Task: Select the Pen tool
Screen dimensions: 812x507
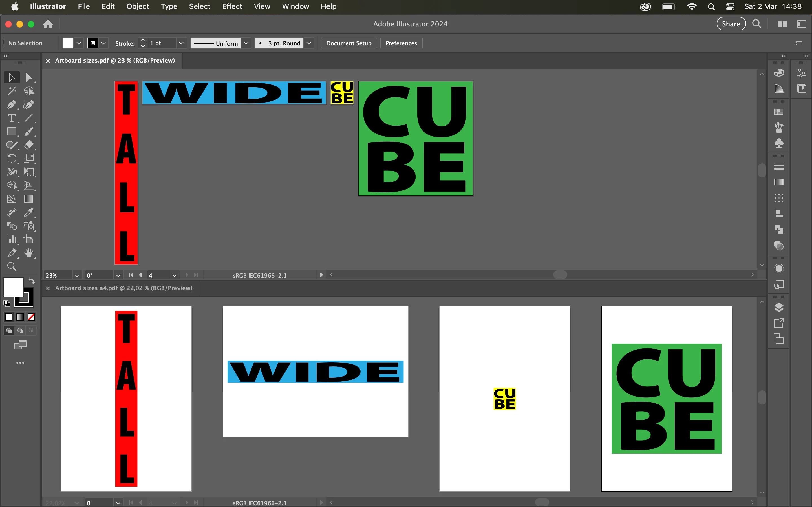Action: [12, 104]
